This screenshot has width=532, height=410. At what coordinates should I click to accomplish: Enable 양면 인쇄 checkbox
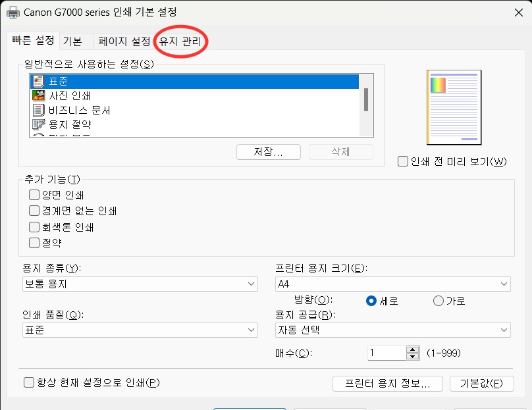pyautogui.click(x=34, y=195)
